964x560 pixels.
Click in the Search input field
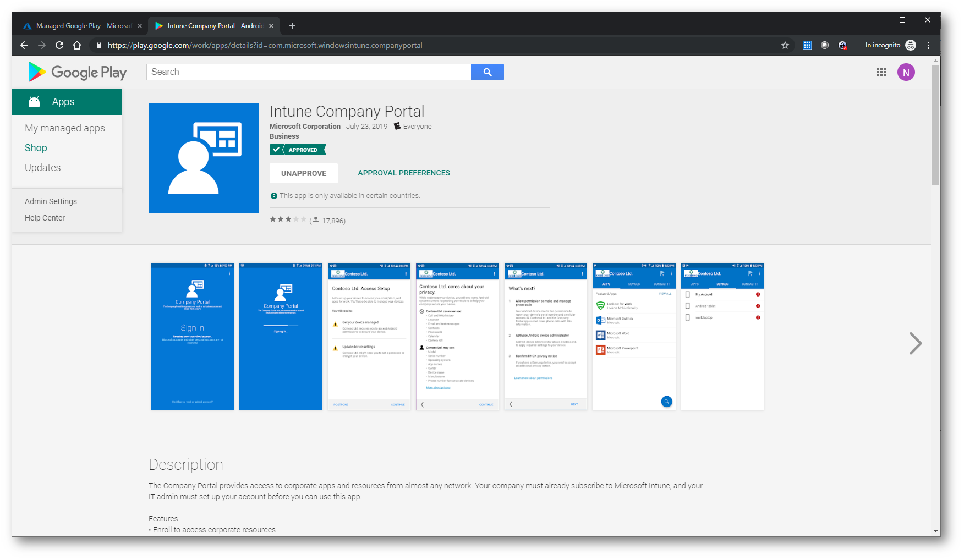point(309,72)
